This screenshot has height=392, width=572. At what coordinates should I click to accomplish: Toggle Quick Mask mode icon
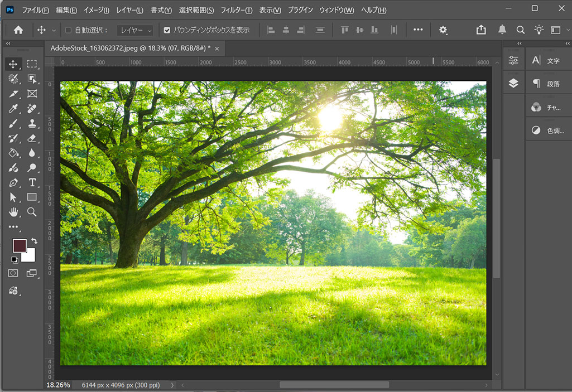coord(13,273)
